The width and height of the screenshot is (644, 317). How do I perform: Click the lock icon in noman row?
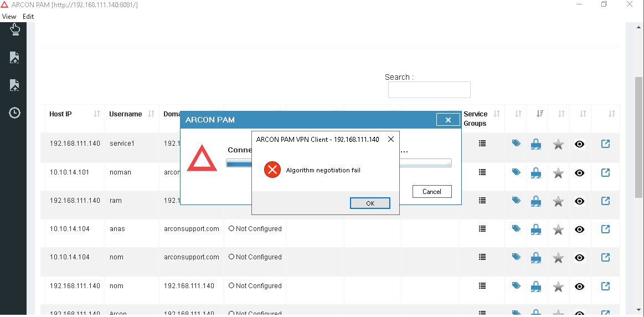pos(535,173)
